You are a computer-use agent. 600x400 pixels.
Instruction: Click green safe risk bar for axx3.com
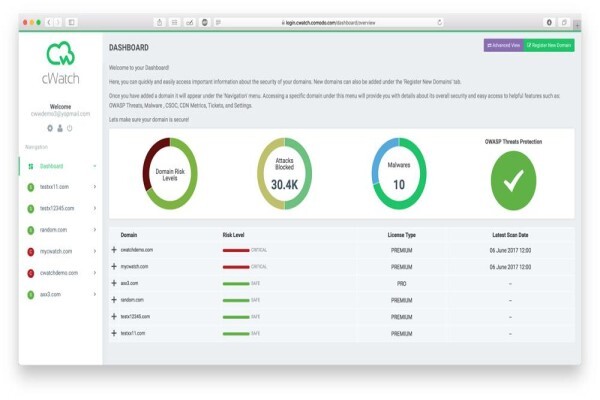236,284
